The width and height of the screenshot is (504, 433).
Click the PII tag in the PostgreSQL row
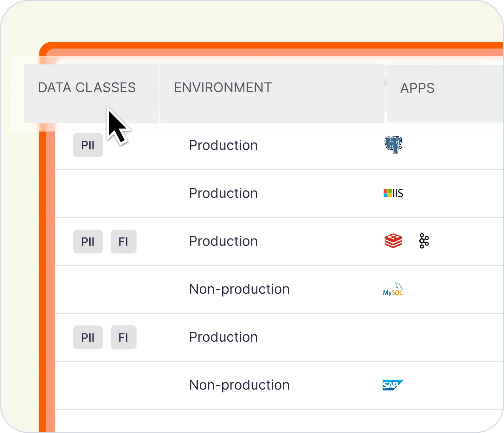tap(88, 145)
